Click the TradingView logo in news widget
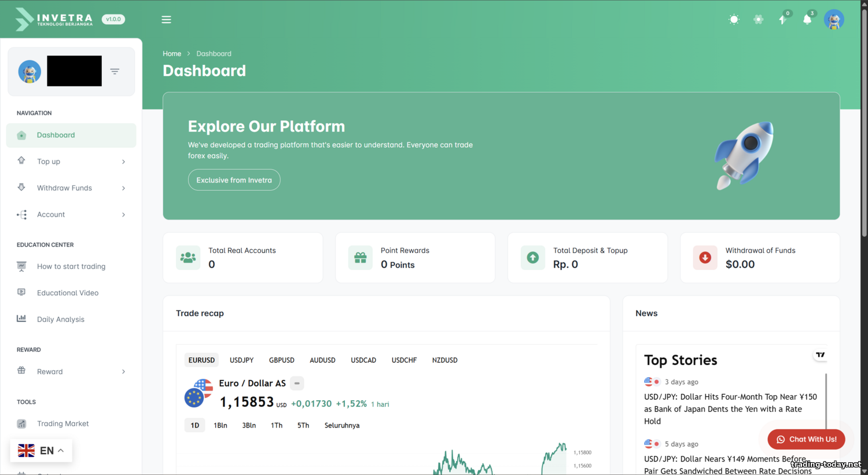Viewport: 868px width, 475px height. (820, 355)
